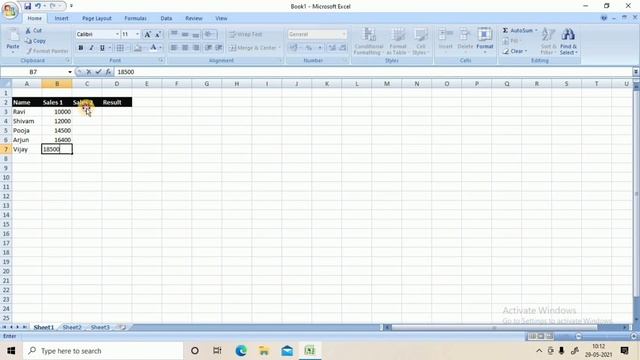Open Alignment dialog launcher
640x360 pixels.
(x=281, y=60)
